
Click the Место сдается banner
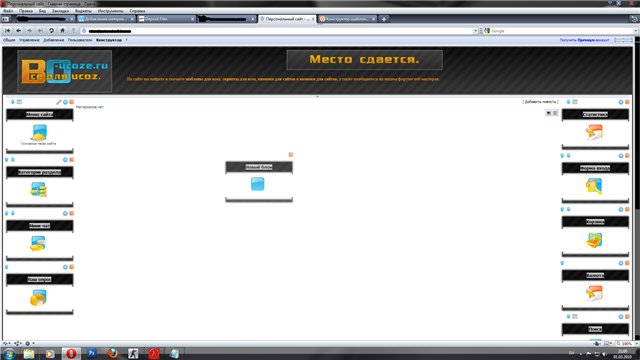point(364,60)
